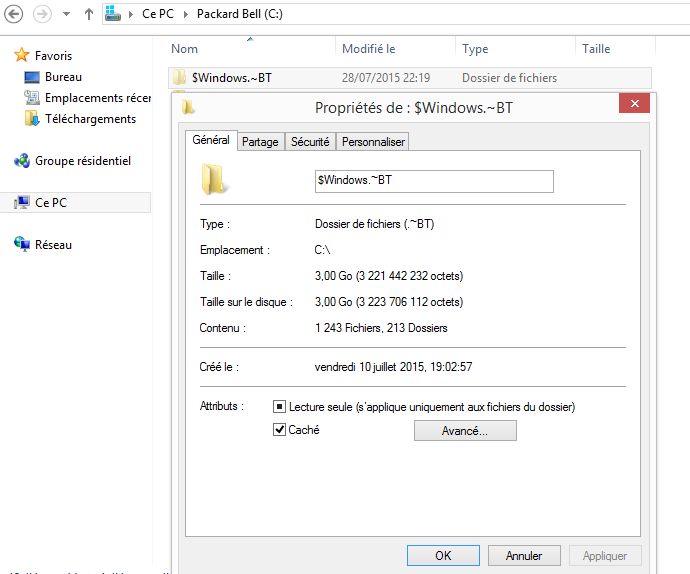Image resolution: width=690 pixels, height=574 pixels.
Task: Expand the chevron before Ce PC in address bar
Action: point(131,14)
